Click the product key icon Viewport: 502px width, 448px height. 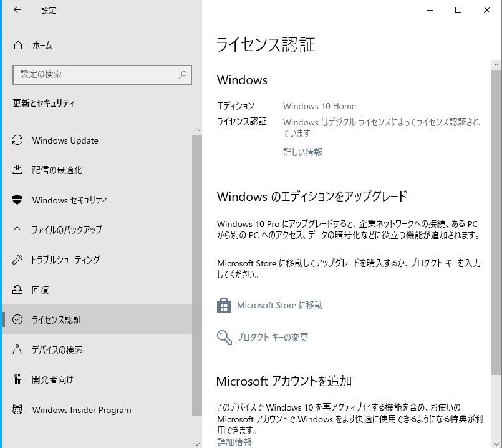coord(224,338)
